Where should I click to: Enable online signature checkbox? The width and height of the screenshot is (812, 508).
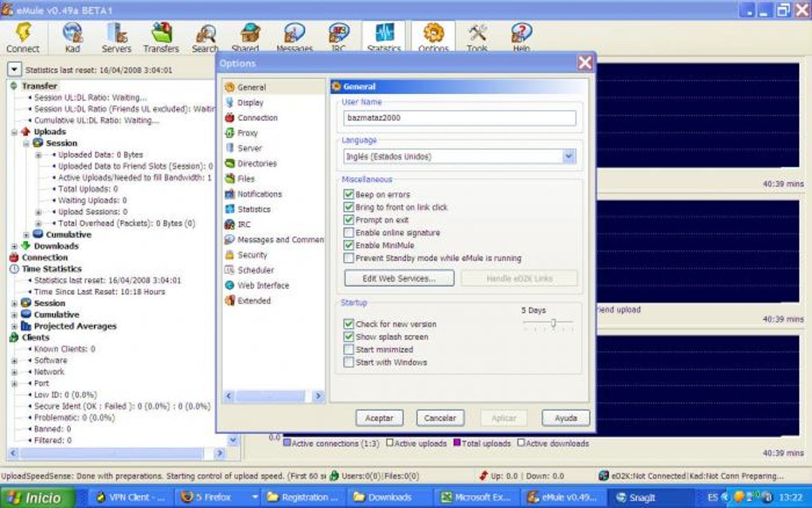[x=349, y=233]
